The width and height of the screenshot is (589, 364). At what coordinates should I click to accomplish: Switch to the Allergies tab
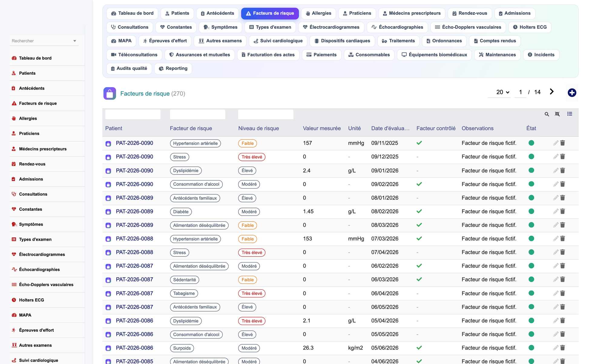click(x=318, y=13)
